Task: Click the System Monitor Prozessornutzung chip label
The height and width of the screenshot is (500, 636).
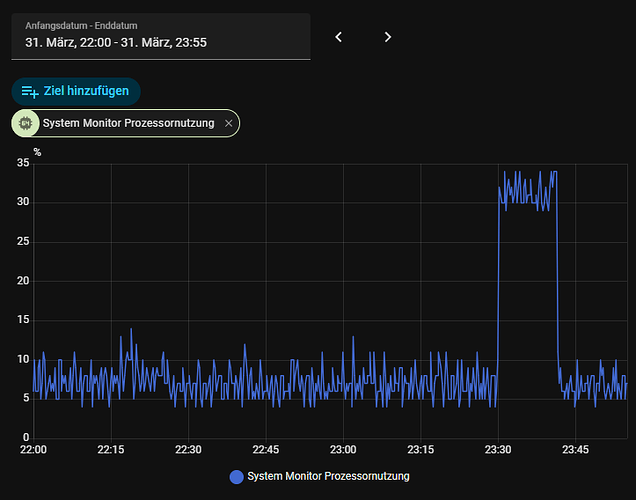Action: [129, 123]
